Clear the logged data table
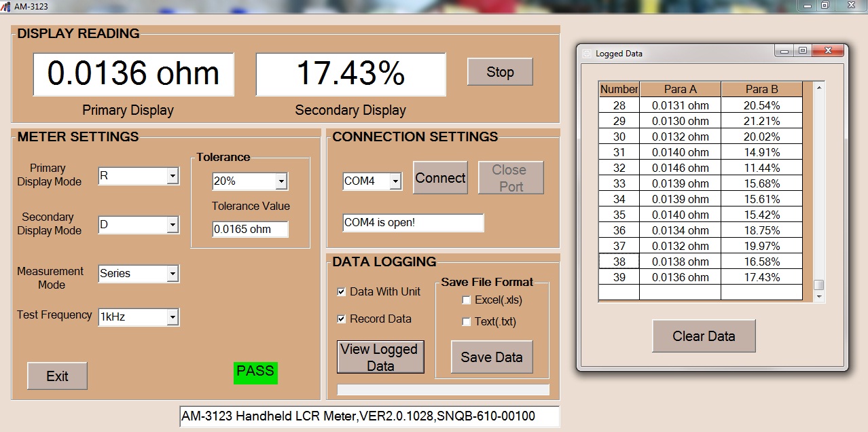The width and height of the screenshot is (868, 432). [704, 336]
